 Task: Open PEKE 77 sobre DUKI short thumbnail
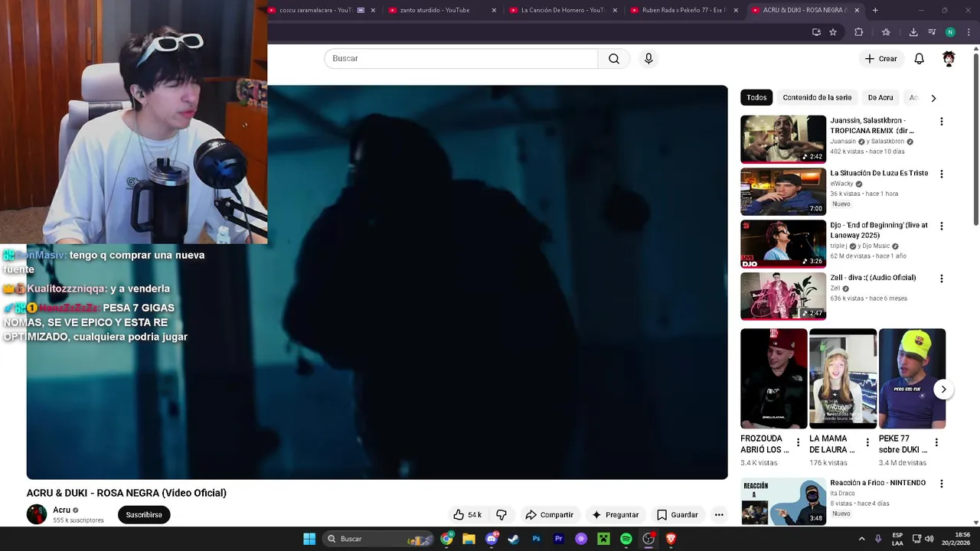pyautogui.click(x=912, y=379)
